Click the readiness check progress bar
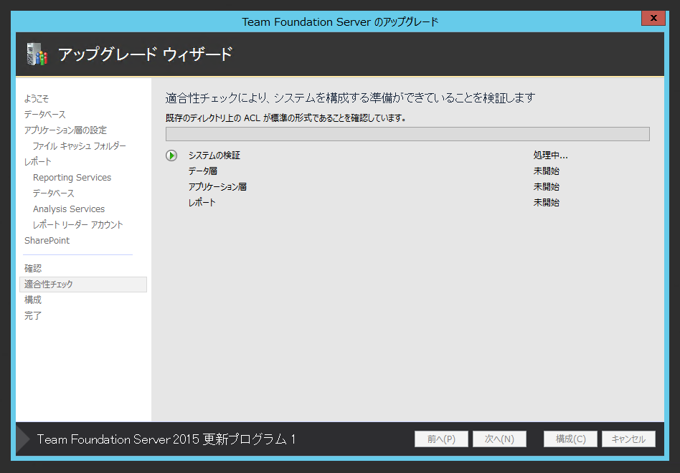This screenshot has width=680, height=473. tap(407, 134)
